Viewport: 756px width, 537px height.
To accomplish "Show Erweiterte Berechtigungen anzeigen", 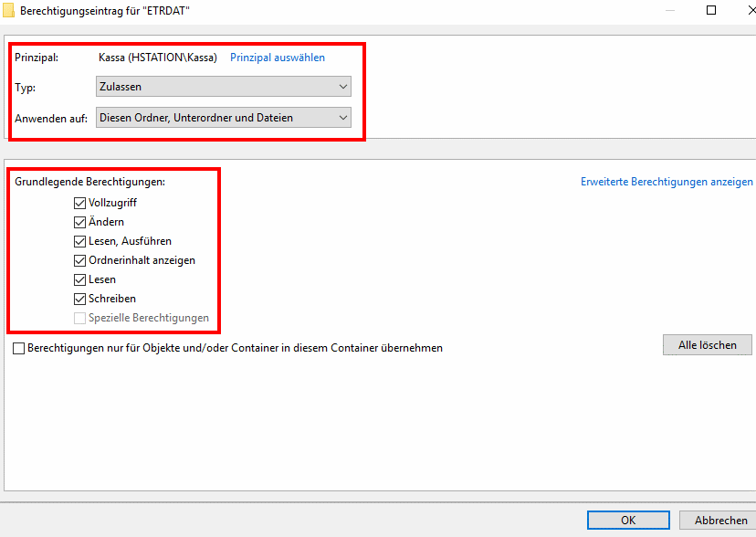I will (667, 182).
